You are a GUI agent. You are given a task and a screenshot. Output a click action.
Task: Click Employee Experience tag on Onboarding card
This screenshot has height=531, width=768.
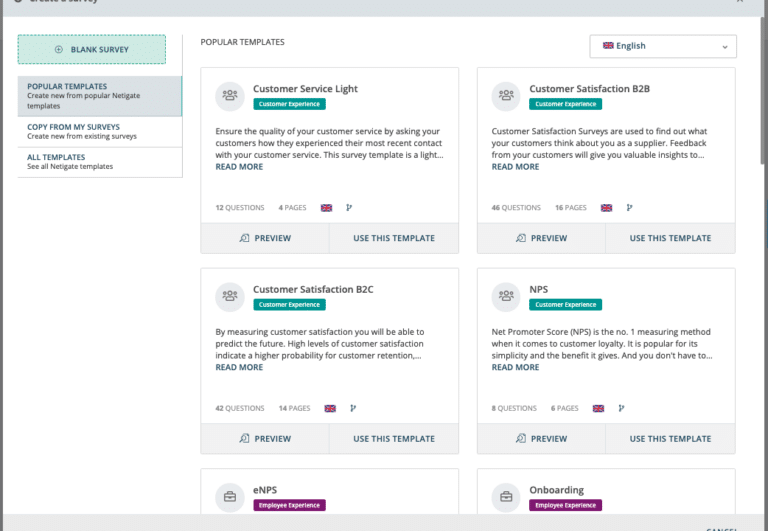pyautogui.click(x=566, y=505)
